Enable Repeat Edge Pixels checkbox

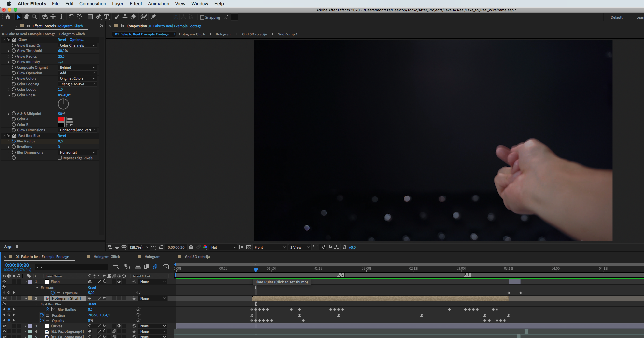coord(60,158)
